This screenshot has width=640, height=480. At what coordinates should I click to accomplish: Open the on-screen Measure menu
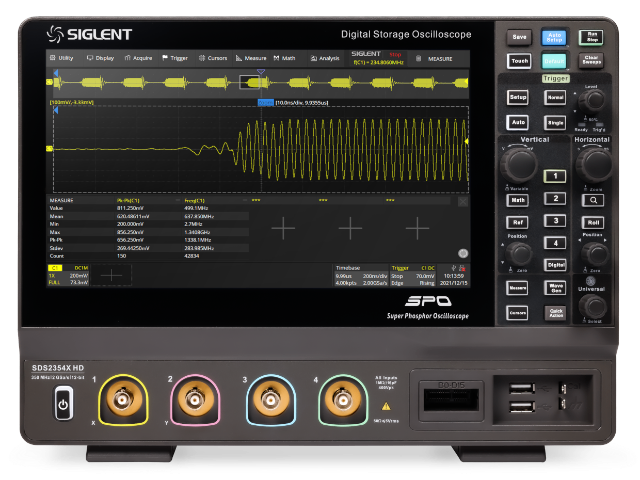(x=251, y=58)
